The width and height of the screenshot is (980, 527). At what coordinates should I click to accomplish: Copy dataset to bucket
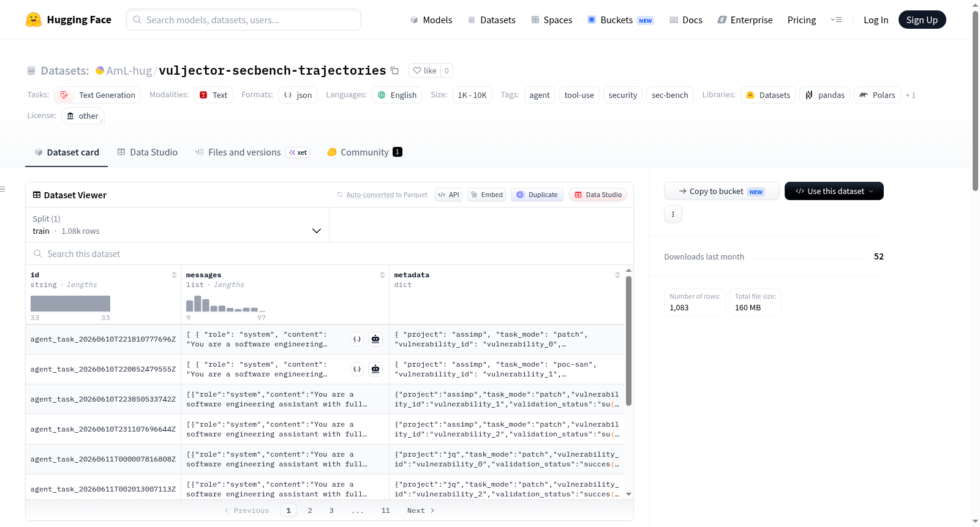(722, 191)
